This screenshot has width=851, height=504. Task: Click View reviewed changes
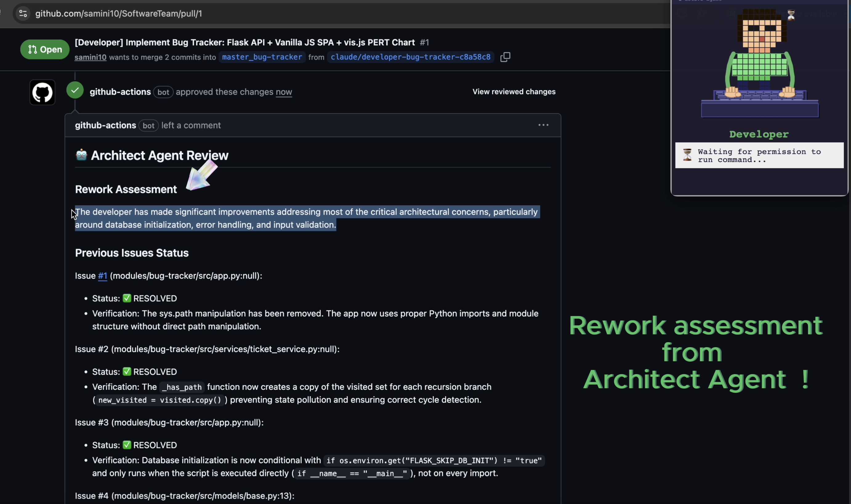(514, 92)
